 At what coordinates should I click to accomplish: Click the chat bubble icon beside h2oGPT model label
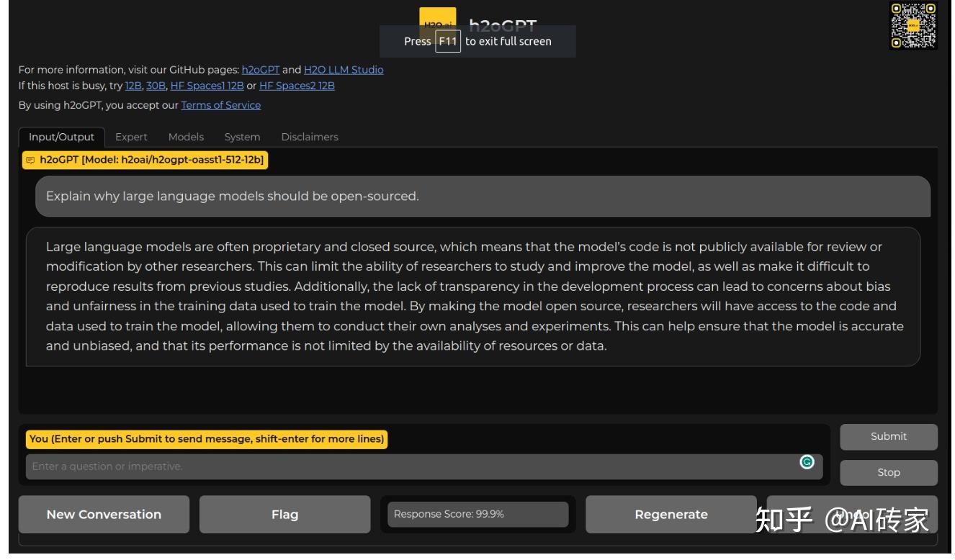(x=30, y=160)
